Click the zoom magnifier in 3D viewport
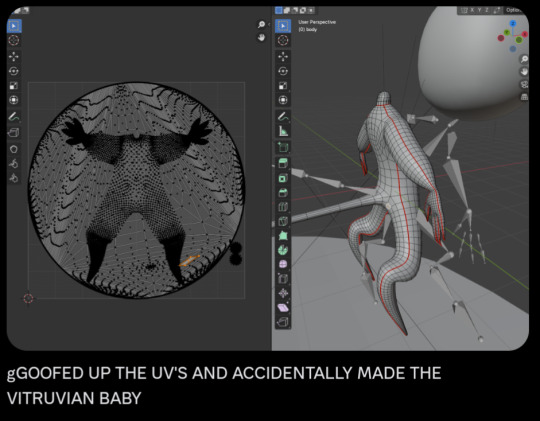The height and width of the screenshot is (421, 540). (524, 59)
